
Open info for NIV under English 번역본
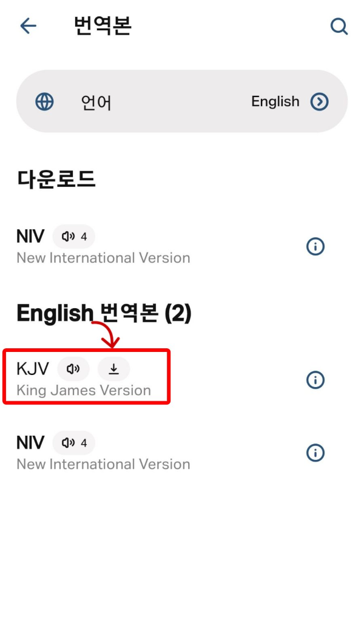pos(315,453)
